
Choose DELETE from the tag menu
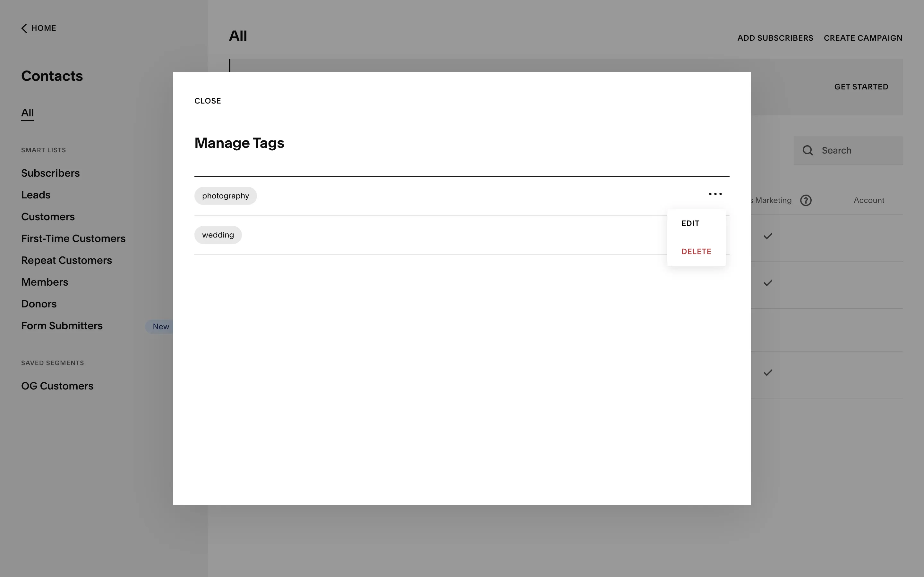point(696,252)
